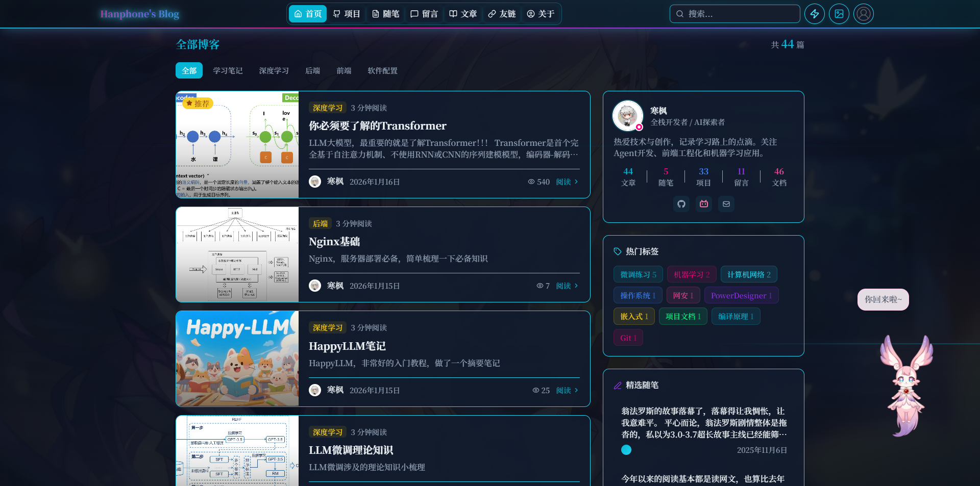The width and height of the screenshot is (980, 486).
Task: Open the image gallery icon in header
Action: click(x=839, y=14)
